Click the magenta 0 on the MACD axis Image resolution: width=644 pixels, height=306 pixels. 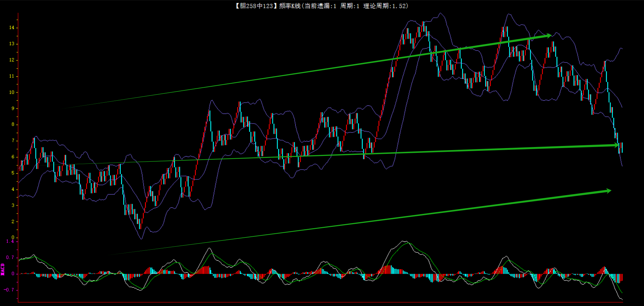[13, 274]
